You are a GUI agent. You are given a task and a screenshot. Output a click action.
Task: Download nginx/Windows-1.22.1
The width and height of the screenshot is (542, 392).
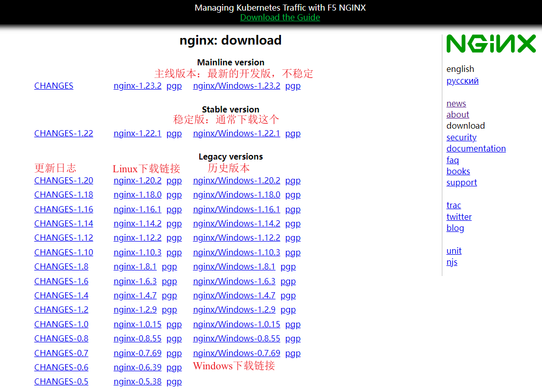pos(236,133)
